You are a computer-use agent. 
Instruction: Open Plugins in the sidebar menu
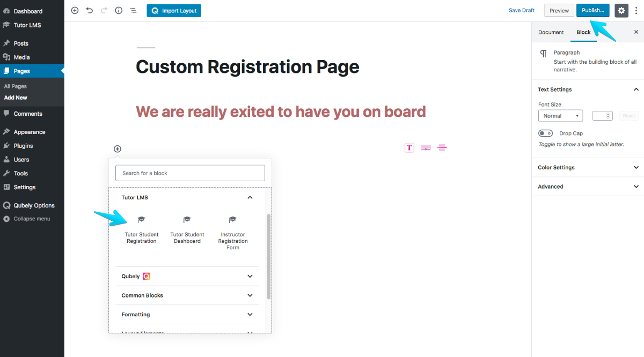[23, 146]
